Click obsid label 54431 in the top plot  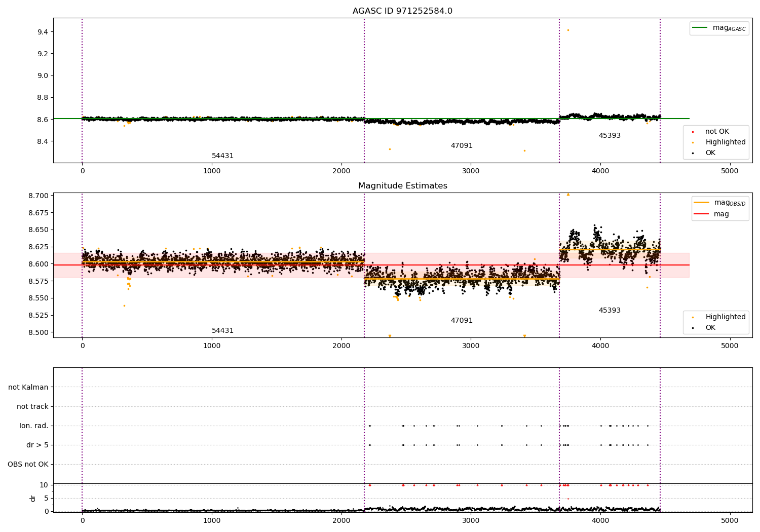tap(222, 156)
